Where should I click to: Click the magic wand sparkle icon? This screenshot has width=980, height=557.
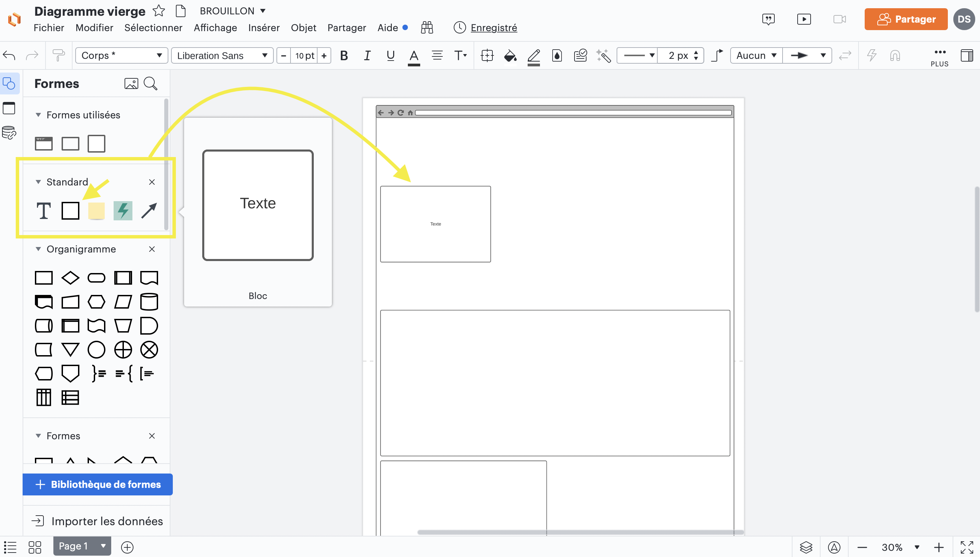point(604,55)
